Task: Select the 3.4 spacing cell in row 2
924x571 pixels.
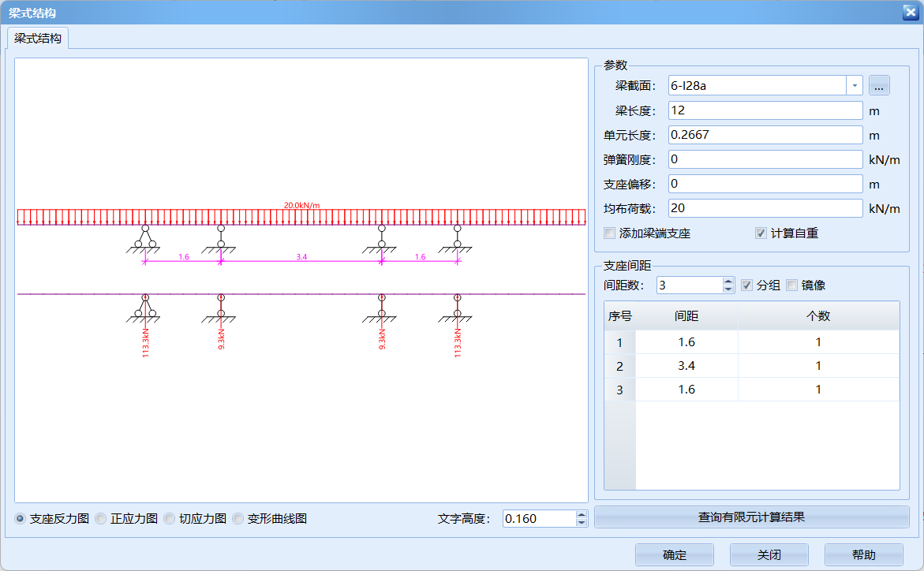Action: tap(686, 366)
